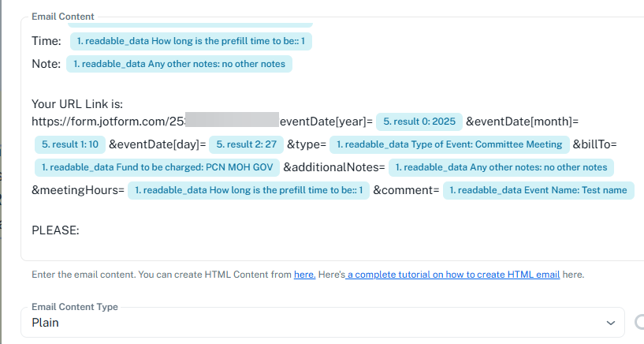Place cursor in the &eventDate[month]= text
644x344 pixels.
(x=523, y=122)
